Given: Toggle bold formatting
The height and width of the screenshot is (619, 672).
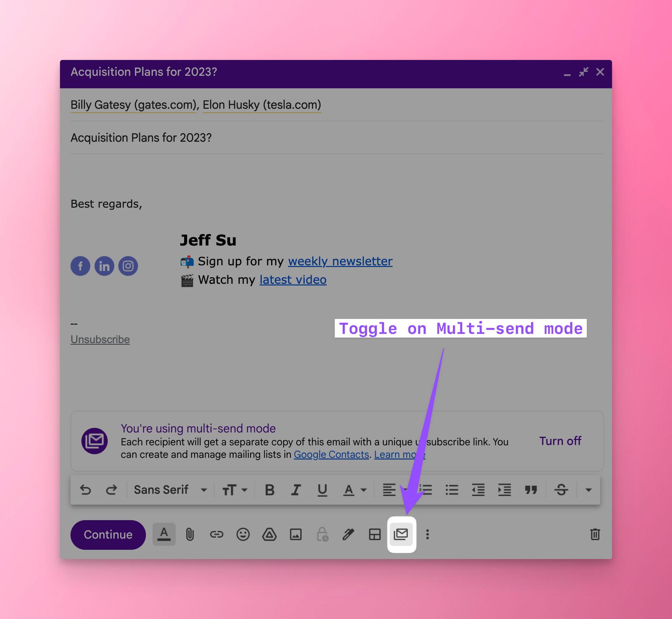Looking at the screenshot, I should [269, 490].
